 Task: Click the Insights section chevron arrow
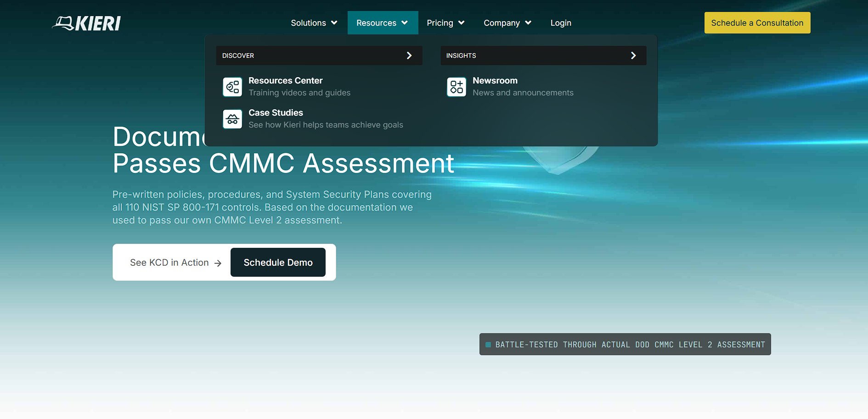click(633, 56)
